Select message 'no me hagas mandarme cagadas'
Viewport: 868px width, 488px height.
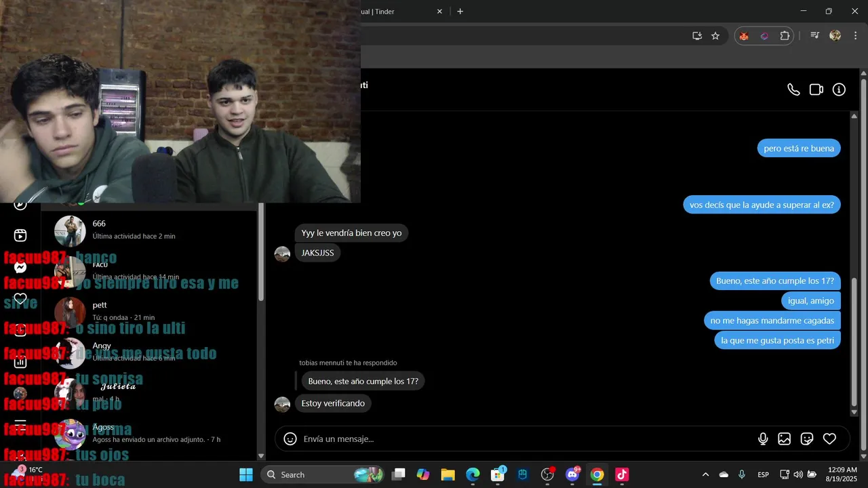[772, 321]
